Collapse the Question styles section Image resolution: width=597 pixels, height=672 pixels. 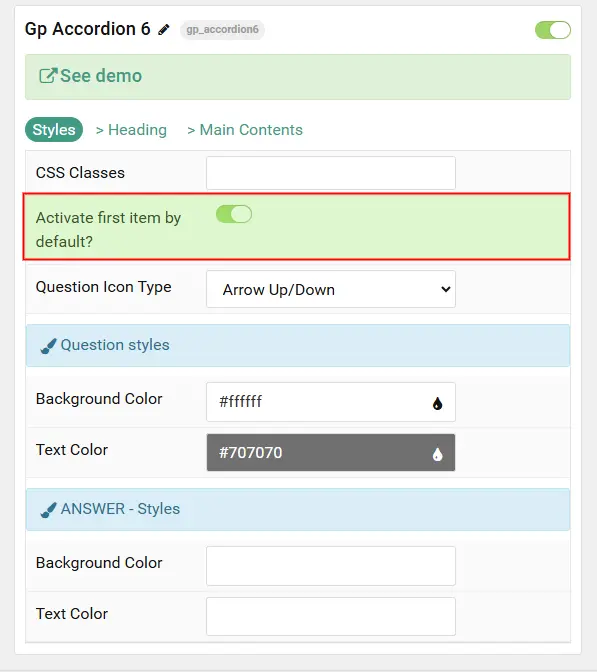298,345
